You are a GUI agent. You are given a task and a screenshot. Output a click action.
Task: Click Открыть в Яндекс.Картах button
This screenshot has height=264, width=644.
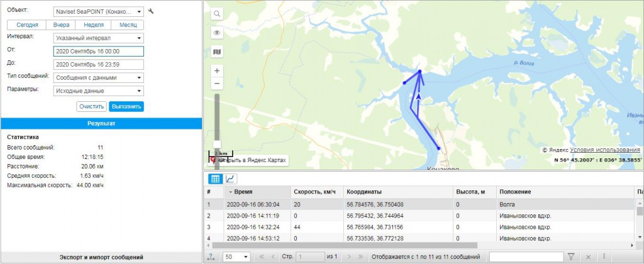coord(248,160)
